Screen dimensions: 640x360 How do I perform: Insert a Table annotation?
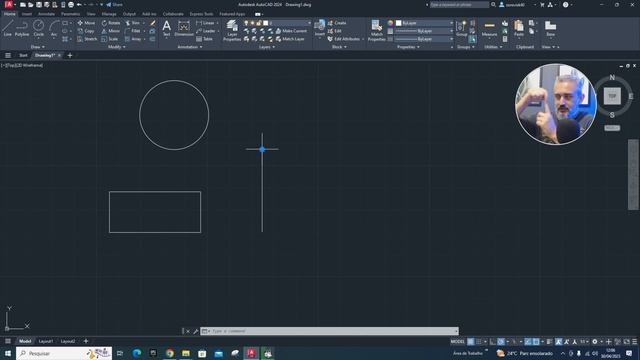tap(204, 39)
